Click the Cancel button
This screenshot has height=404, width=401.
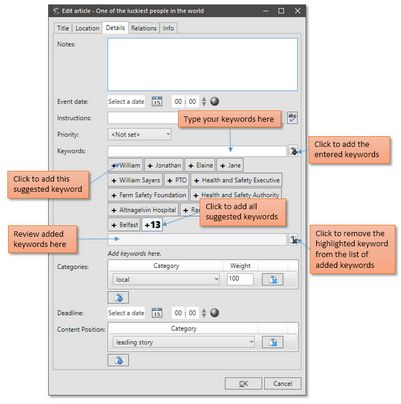tap(283, 384)
